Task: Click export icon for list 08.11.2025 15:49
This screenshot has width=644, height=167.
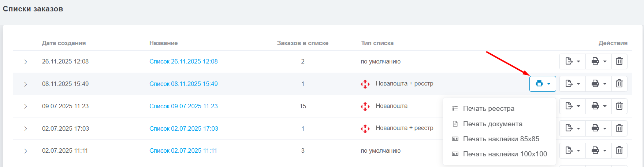Action: tap(573, 84)
